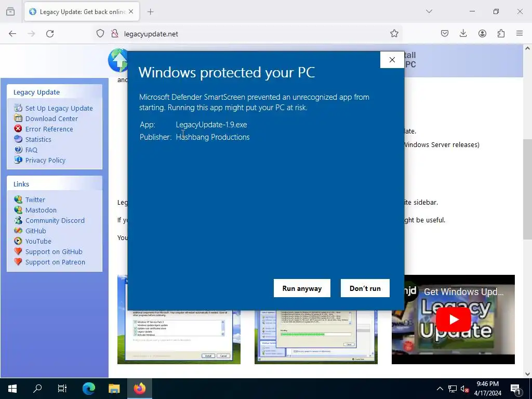Reload the current page

pos(50,34)
